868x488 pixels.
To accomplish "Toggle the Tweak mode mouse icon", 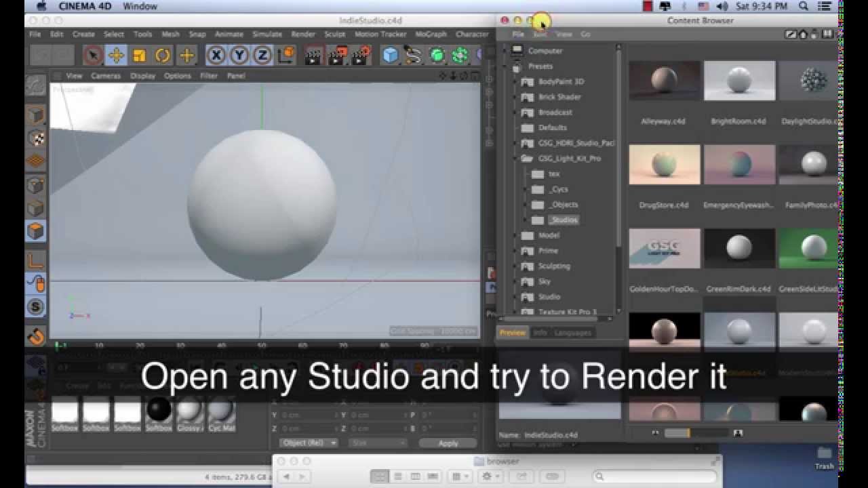I will click(36, 283).
